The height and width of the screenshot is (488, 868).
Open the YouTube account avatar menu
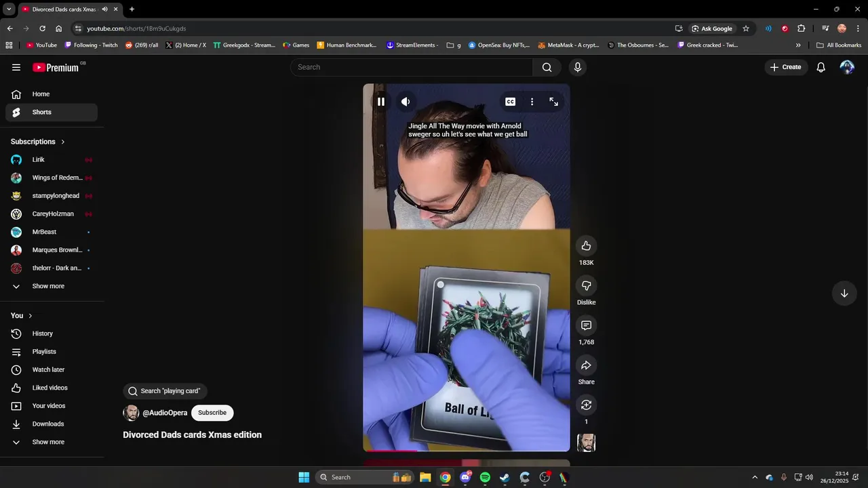coord(847,67)
